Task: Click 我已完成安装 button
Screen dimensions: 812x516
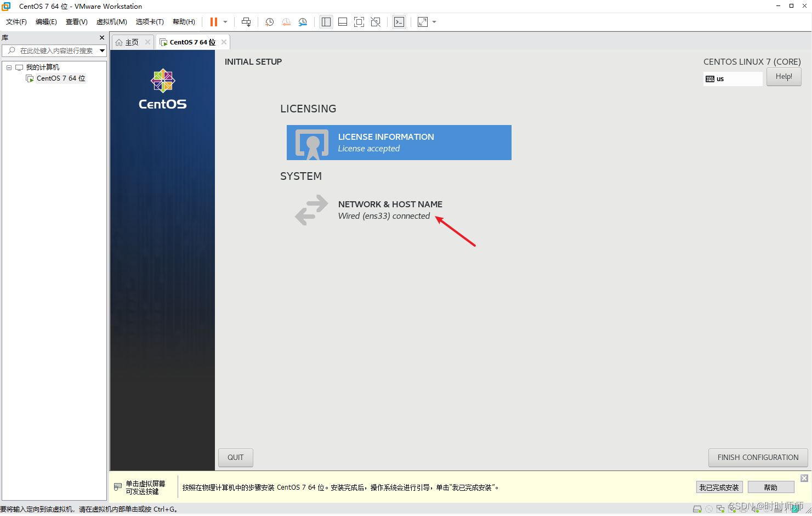Action: point(719,487)
